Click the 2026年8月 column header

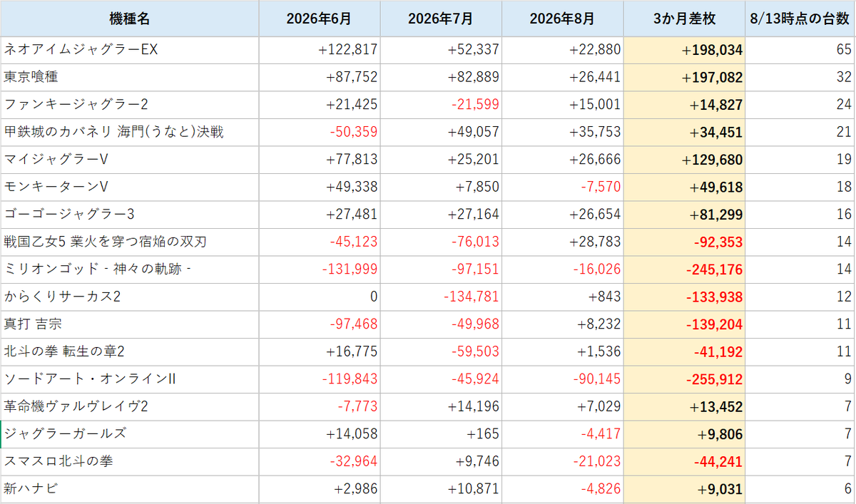[562, 19]
